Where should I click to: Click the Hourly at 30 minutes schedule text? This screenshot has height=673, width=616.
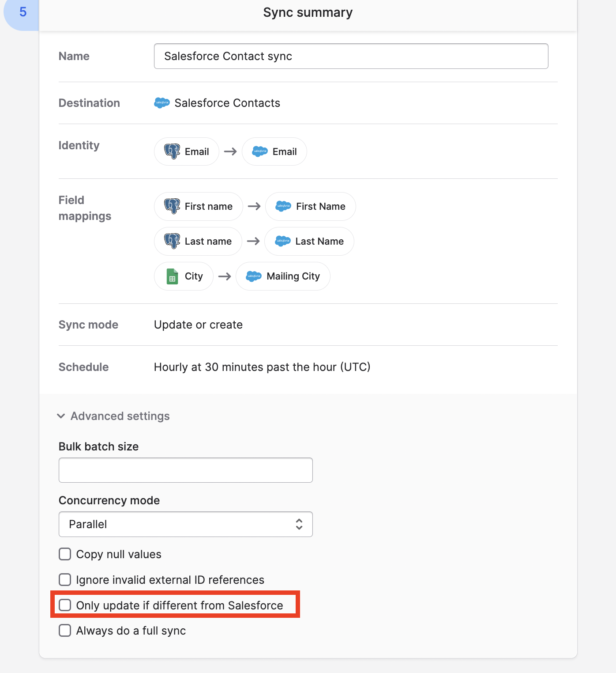262,367
